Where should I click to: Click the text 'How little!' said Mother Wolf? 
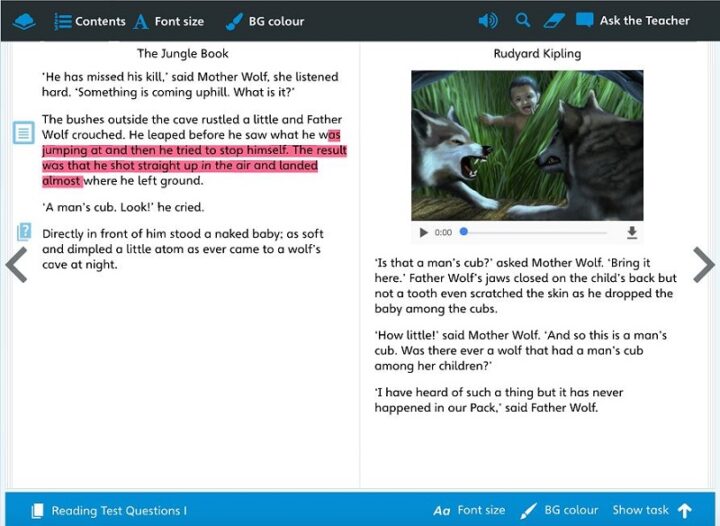click(x=457, y=335)
